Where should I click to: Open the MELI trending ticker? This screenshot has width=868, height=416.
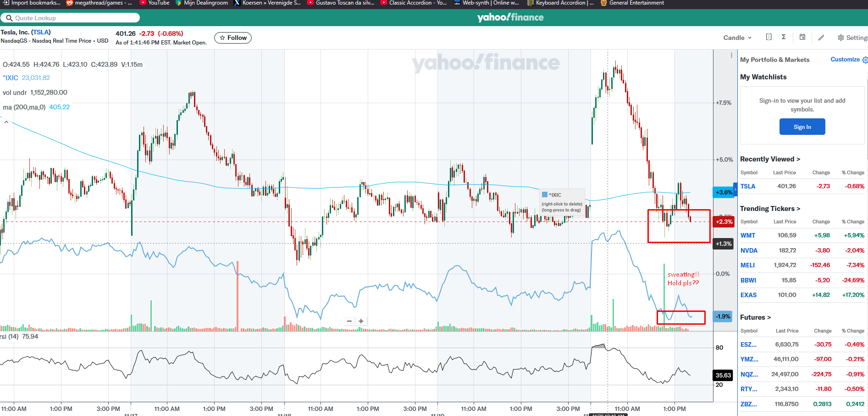pos(747,265)
